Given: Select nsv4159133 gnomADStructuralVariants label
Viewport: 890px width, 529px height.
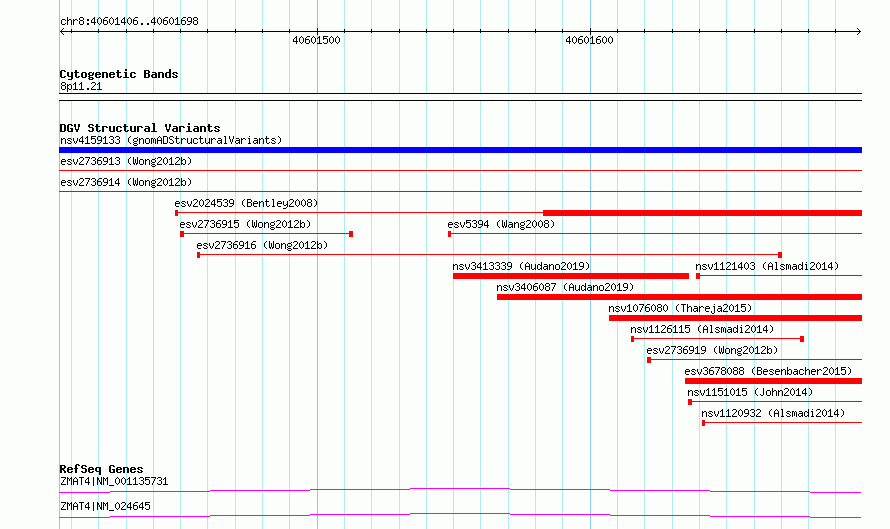Looking at the screenshot, I should pos(171,140).
